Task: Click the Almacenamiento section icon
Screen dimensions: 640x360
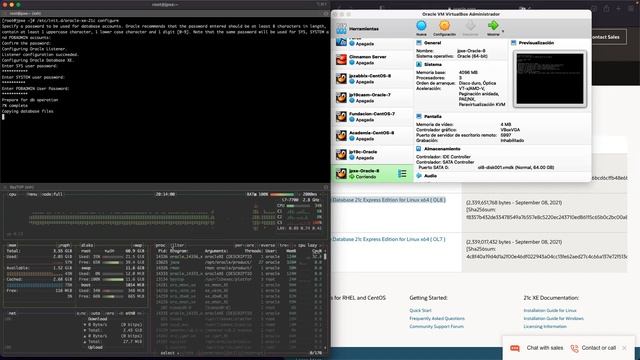Action: coord(419,149)
